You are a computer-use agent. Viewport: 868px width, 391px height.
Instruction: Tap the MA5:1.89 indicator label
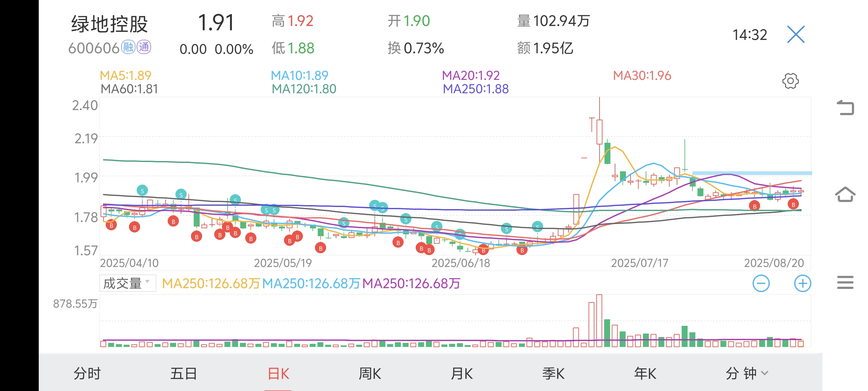click(126, 75)
